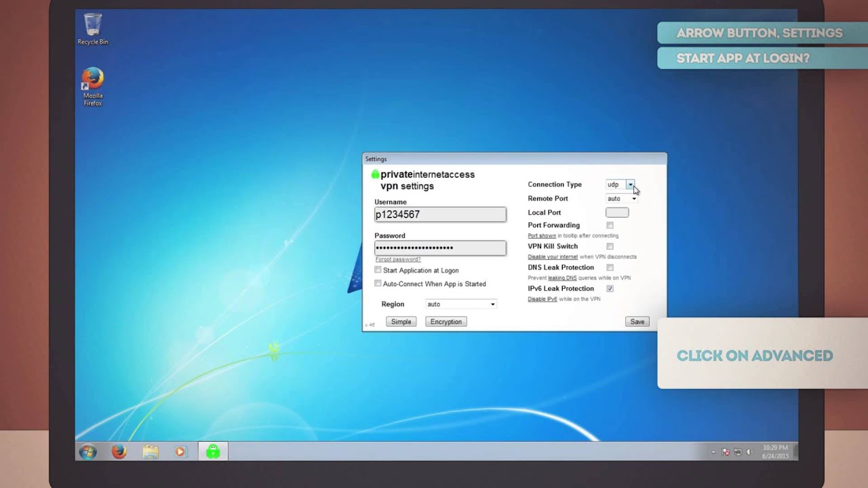Viewport: 868px width, 488px height.
Task: Uncheck IPv6 Leak Protection checkbox
Action: tap(610, 289)
